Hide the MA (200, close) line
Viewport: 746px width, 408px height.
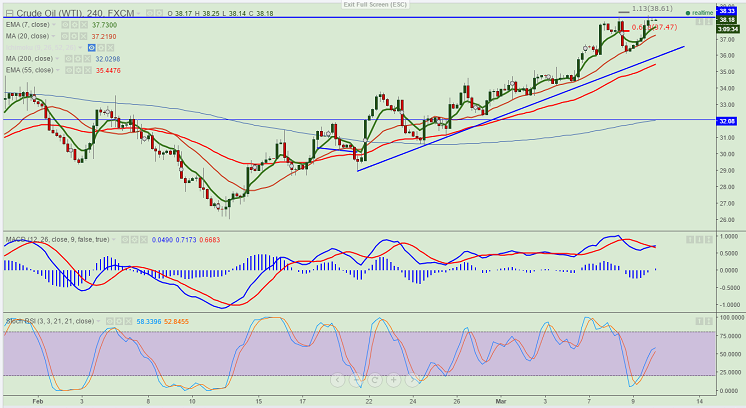pyautogui.click(x=69, y=59)
